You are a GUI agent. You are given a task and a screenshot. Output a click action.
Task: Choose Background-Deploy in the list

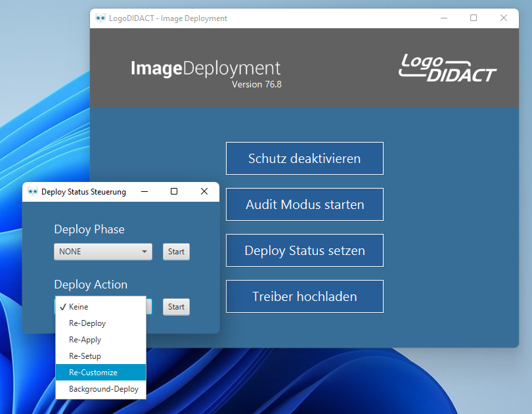(x=100, y=389)
